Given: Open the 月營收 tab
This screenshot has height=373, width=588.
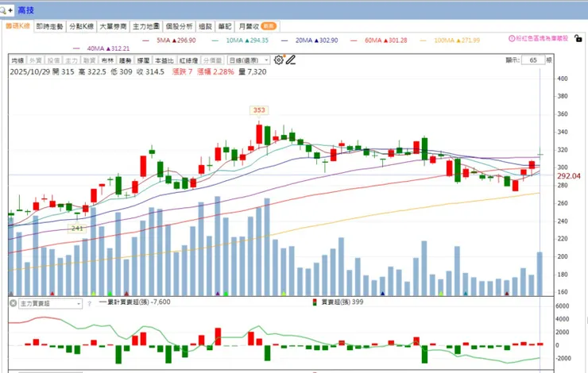Looking at the screenshot, I should [257, 26].
